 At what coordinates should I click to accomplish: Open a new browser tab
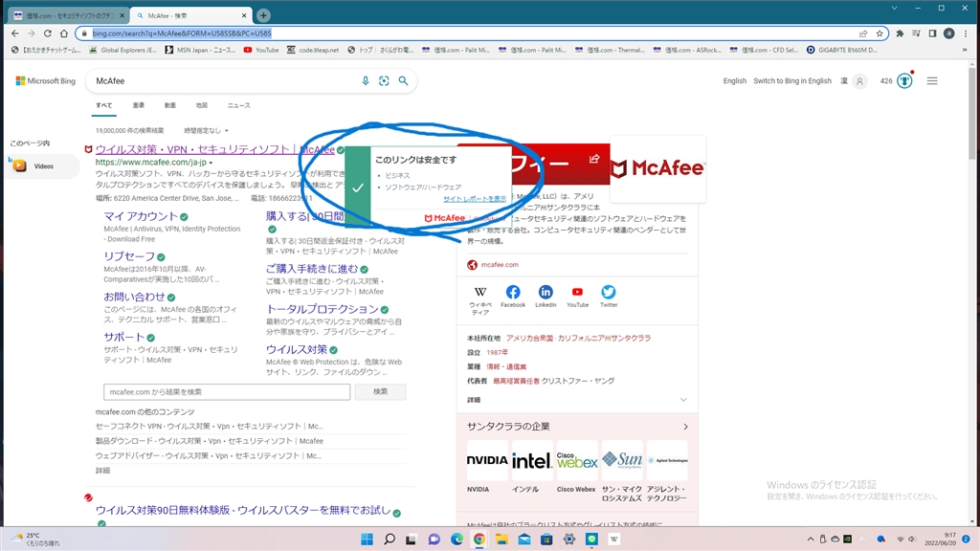[x=263, y=15]
